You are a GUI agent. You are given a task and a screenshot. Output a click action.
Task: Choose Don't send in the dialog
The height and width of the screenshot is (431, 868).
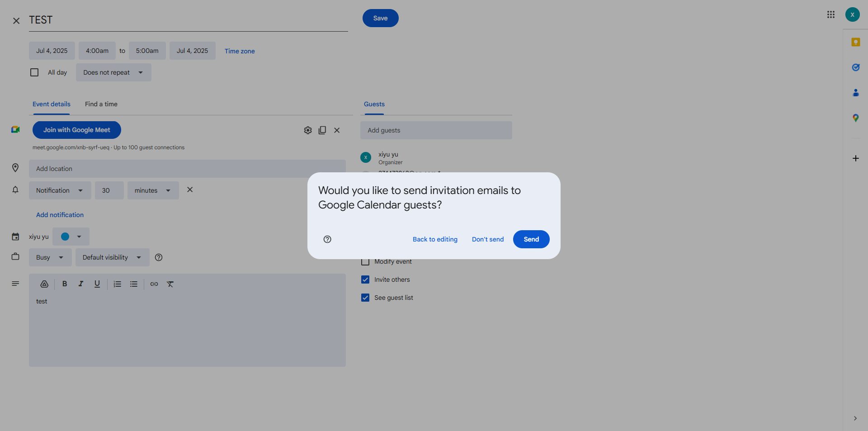point(488,239)
